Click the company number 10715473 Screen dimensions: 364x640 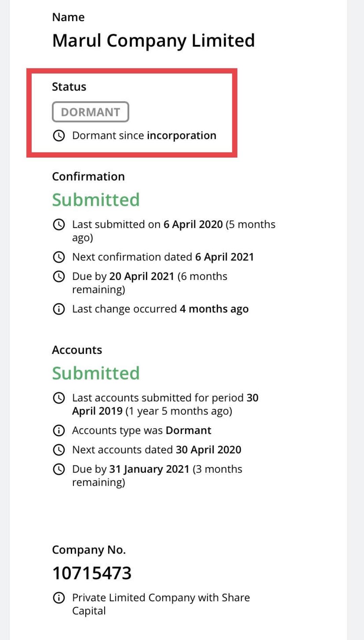pos(92,573)
